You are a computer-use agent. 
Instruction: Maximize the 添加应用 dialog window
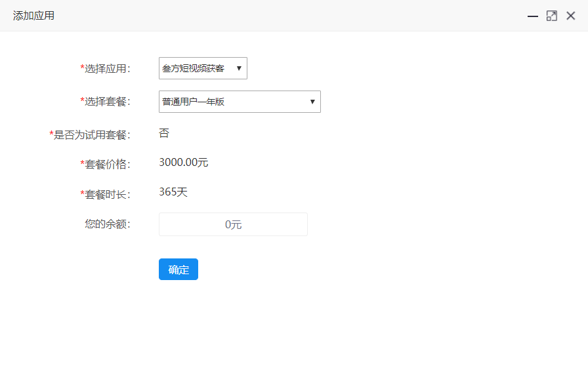(552, 16)
